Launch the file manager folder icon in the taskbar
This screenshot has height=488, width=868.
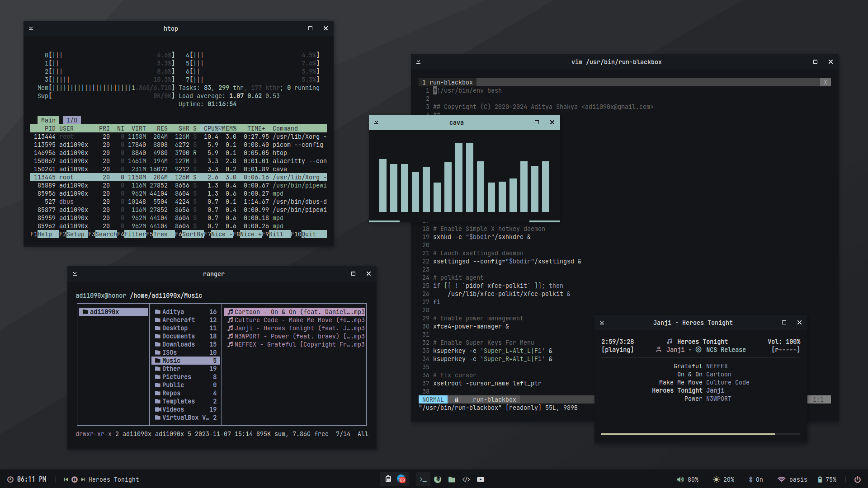pyautogui.click(x=452, y=479)
